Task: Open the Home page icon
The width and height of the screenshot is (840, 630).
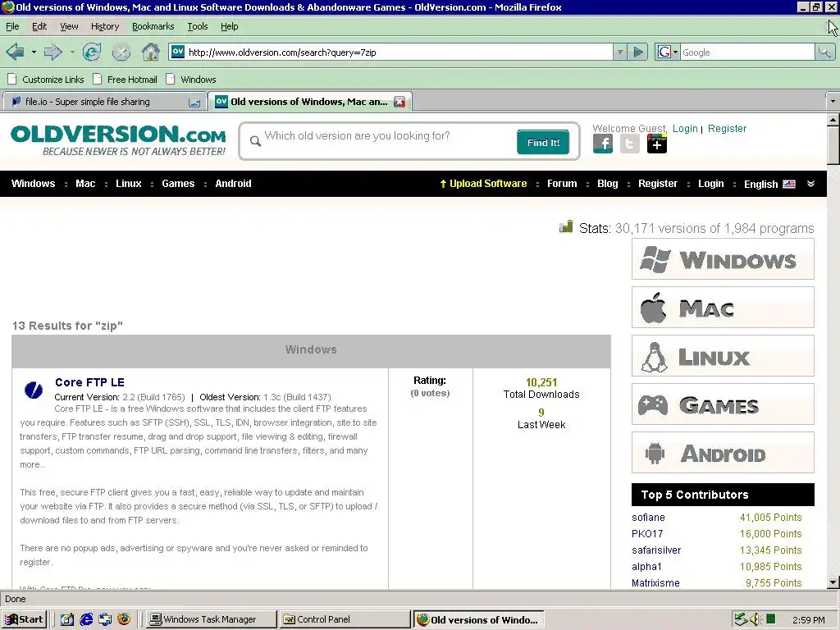Action: (x=151, y=52)
